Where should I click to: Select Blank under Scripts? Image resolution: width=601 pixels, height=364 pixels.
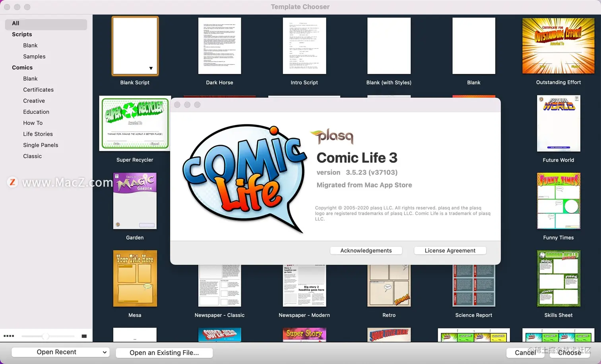[30, 46]
